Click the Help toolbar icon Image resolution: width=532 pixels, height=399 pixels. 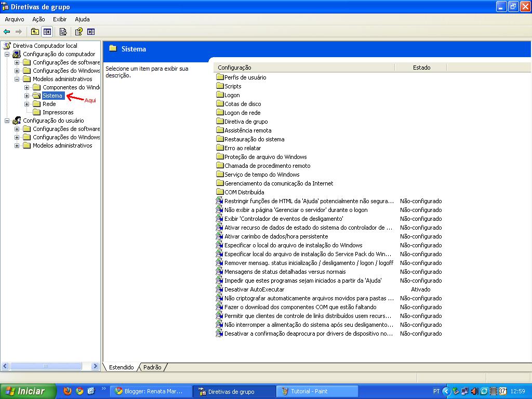coord(79,32)
